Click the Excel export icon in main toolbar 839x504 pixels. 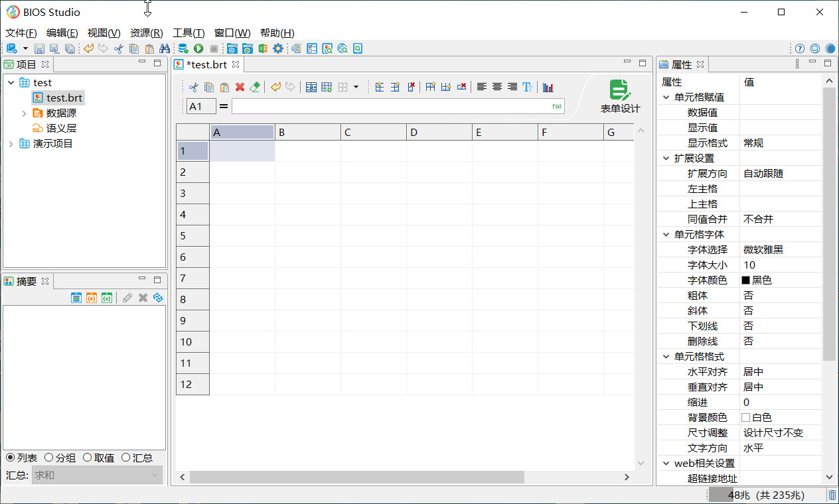tap(263, 48)
